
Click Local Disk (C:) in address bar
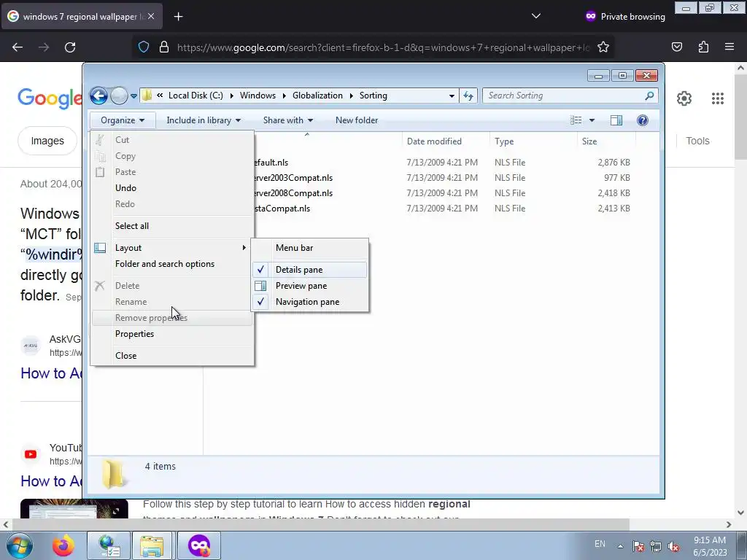(x=196, y=96)
